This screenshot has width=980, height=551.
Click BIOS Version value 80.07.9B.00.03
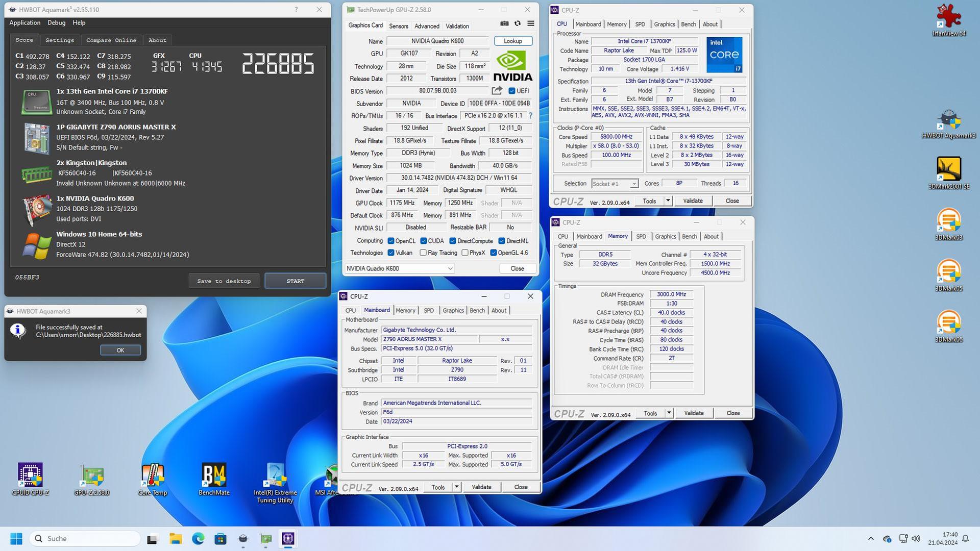[437, 91]
